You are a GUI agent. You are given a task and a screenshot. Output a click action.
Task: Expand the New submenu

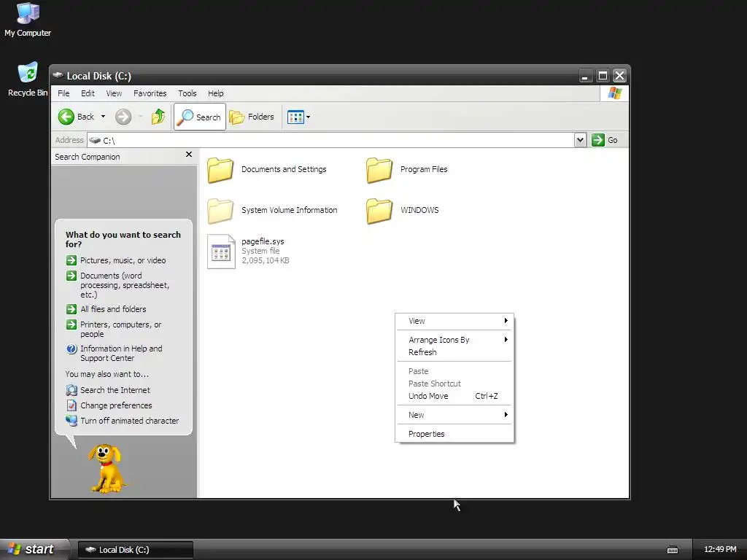point(455,415)
